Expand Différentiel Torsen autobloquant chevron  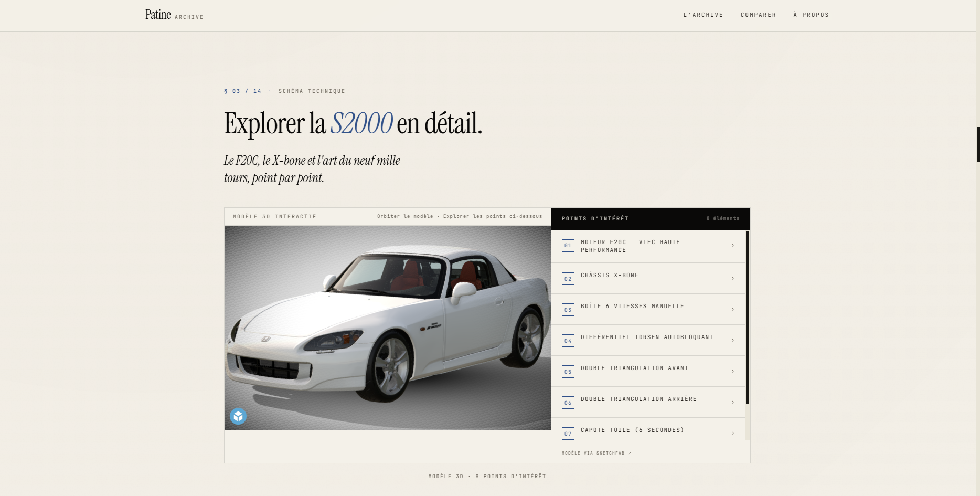(x=733, y=341)
